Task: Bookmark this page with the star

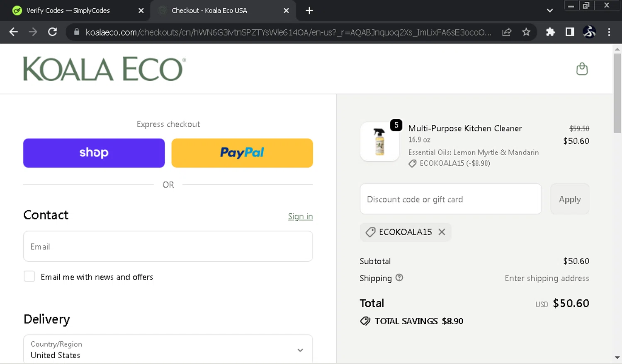Action: (526, 32)
